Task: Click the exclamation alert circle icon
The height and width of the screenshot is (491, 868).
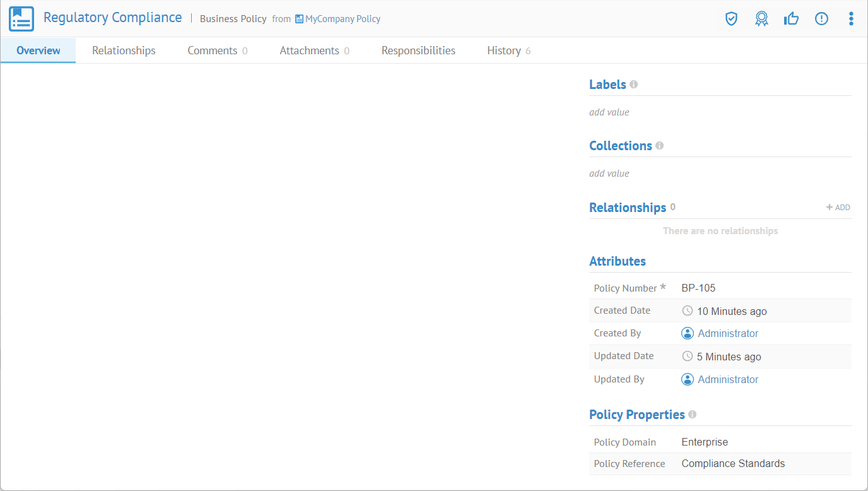Action: tap(821, 19)
